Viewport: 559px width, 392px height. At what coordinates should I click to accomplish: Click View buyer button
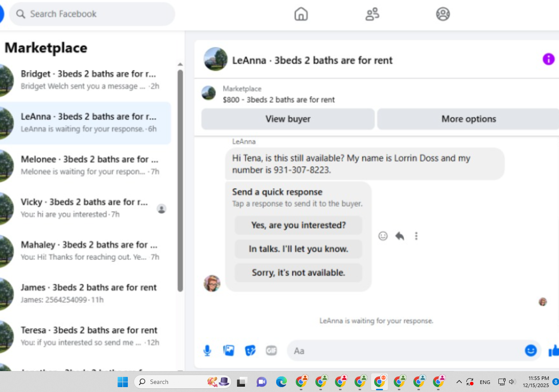[288, 119]
